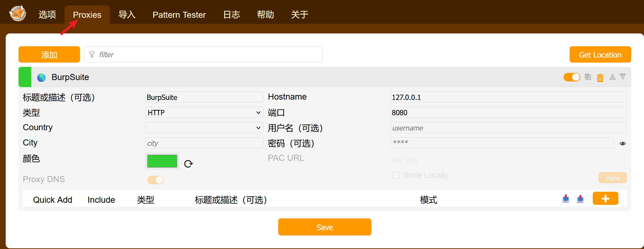Click the Get Location button

pos(600,54)
